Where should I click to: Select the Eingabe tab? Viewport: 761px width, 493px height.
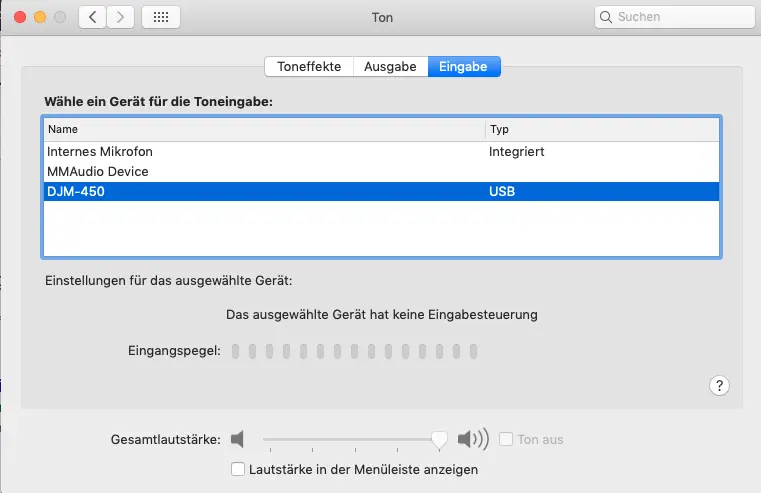point(463,66)
